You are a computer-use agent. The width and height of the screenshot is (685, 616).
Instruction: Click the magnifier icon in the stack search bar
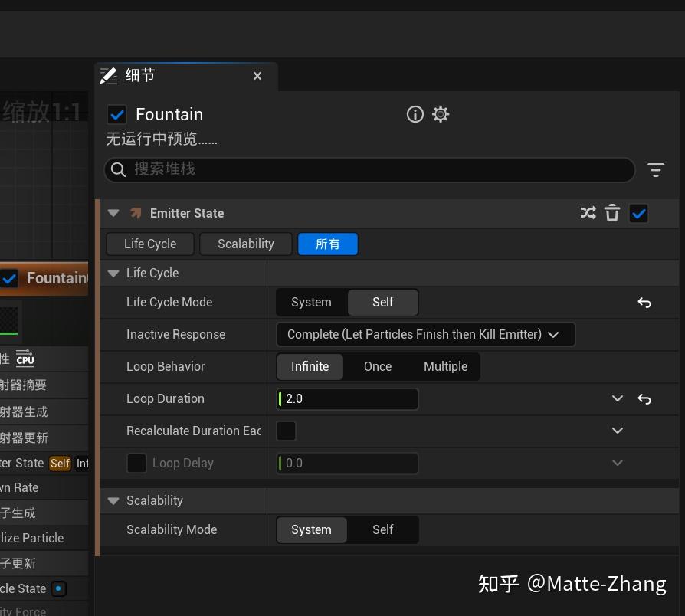coord(120,169)
